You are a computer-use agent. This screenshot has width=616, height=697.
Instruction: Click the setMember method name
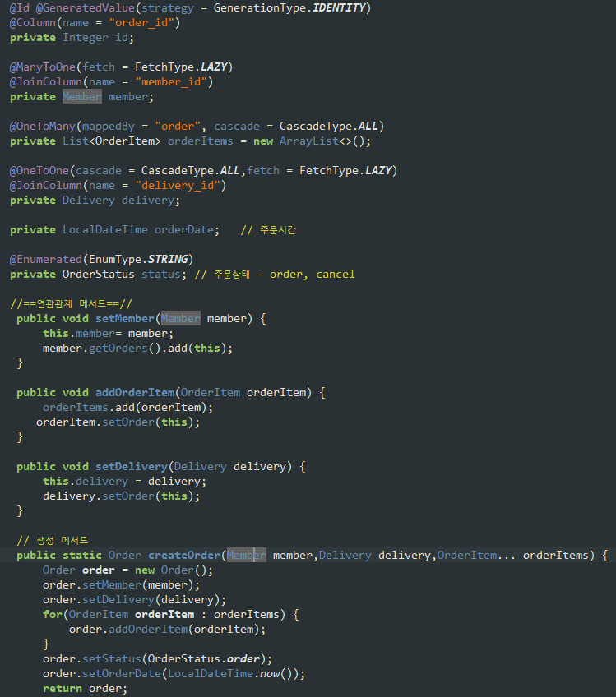click(124, 319)
